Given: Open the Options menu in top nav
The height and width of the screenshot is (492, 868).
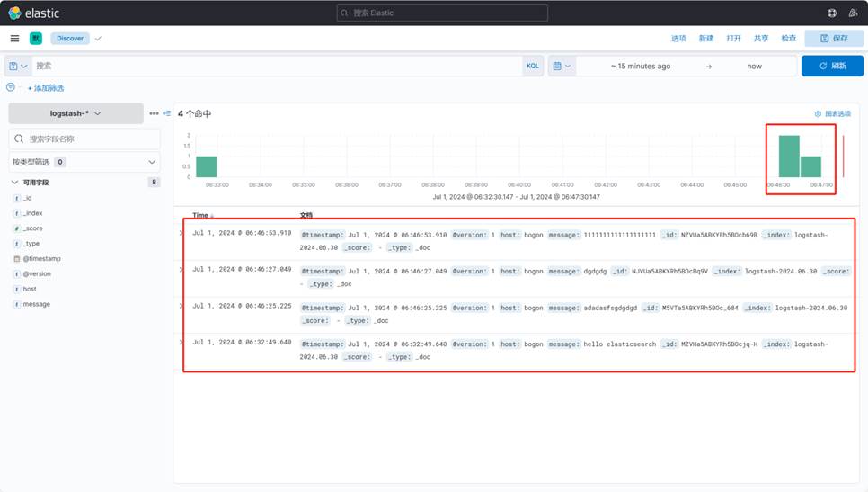Looking at the screenshot, I should point(678,39).
